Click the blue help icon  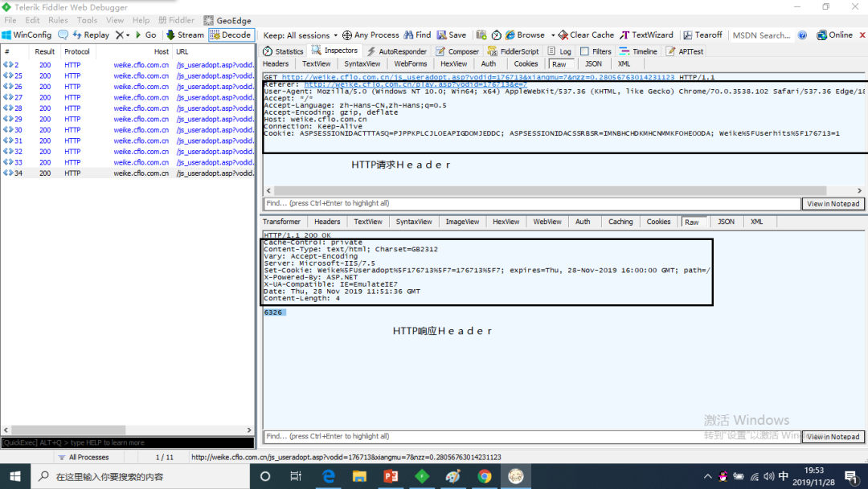802,35
